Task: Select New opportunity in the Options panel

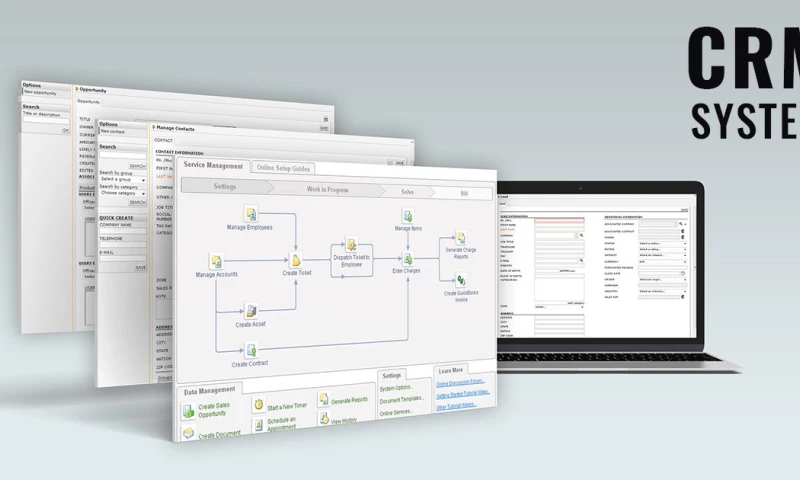Action: [39, 93]
